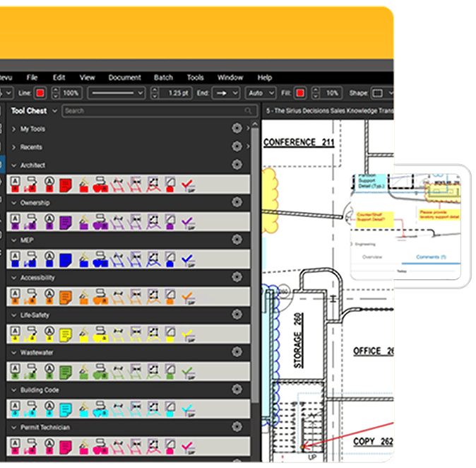Adjust the 1.25 pt line width stepper
Viewport: 476px width, 468px height.
tap(155, 93)
